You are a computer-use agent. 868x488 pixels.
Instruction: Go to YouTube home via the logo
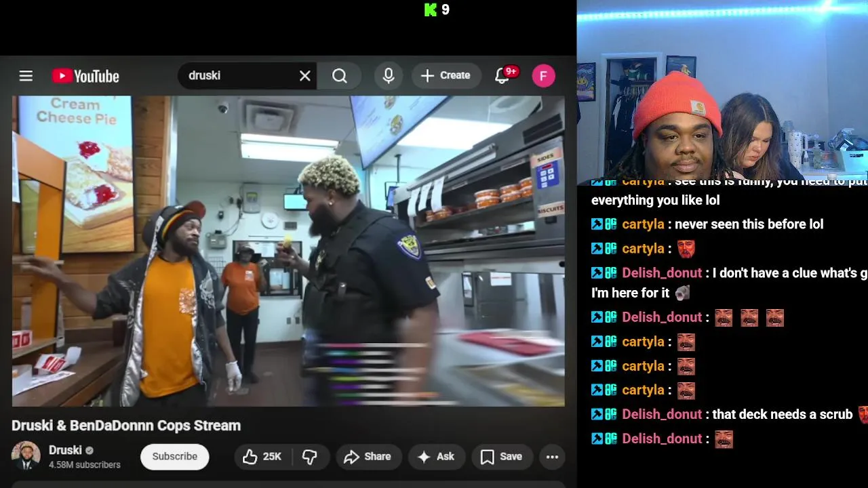click(x=85, y=76)
